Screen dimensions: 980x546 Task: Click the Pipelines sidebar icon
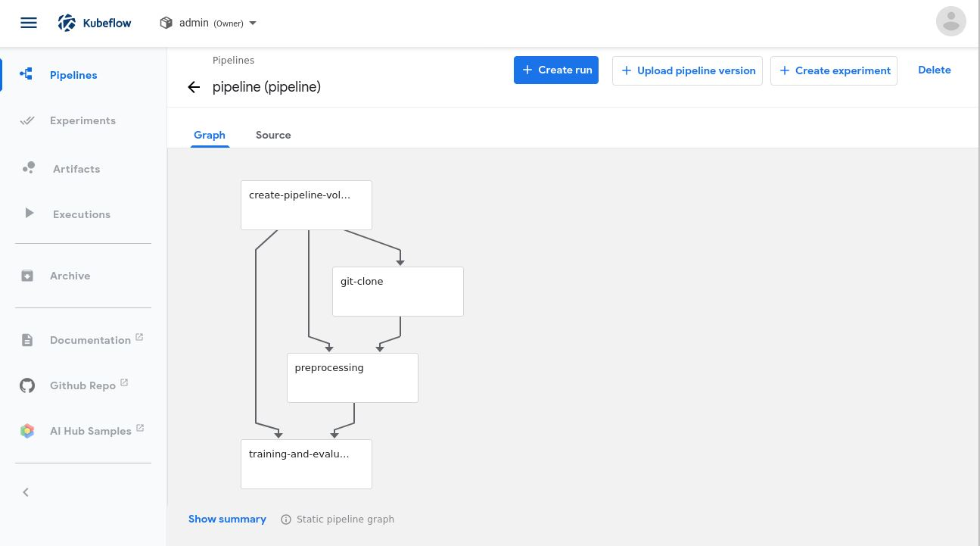click(x=26, y=75)
